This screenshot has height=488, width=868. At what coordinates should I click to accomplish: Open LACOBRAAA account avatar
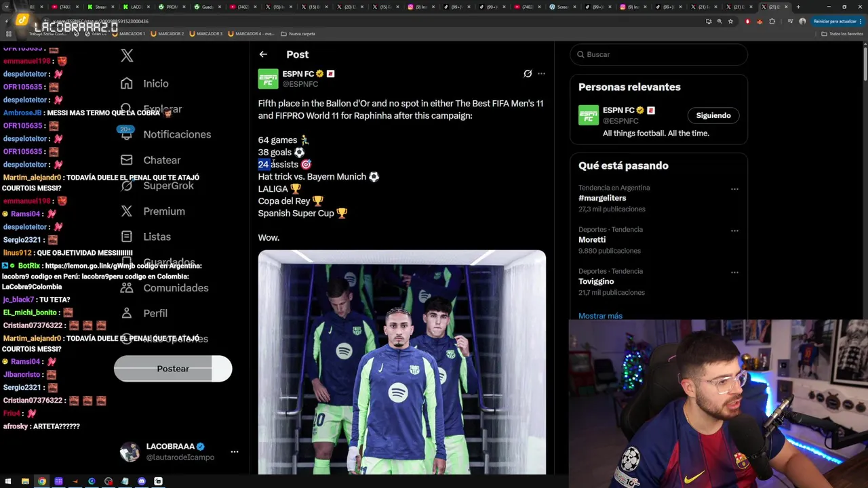tap(130, 452)
